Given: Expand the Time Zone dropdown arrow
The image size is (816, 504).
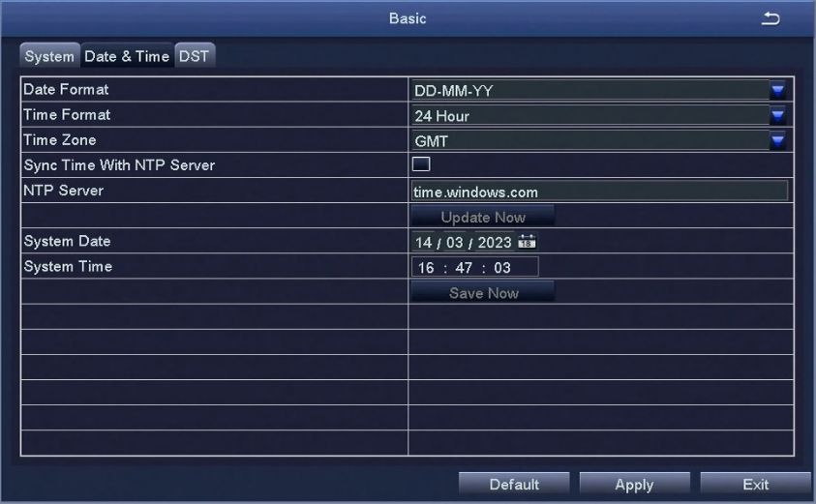Looking at the screenshot, I should click(778, 141).
